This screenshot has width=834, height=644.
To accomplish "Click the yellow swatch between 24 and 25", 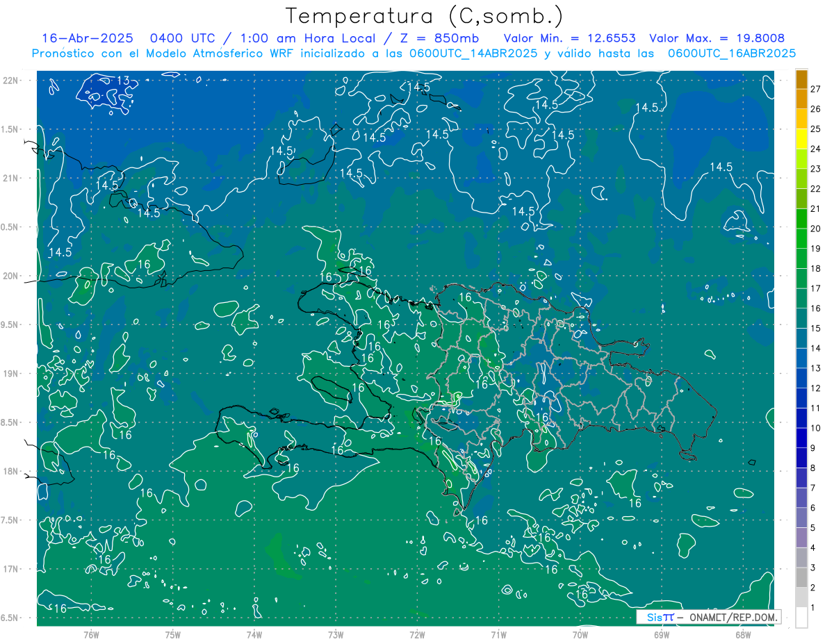I will [801, 139].
